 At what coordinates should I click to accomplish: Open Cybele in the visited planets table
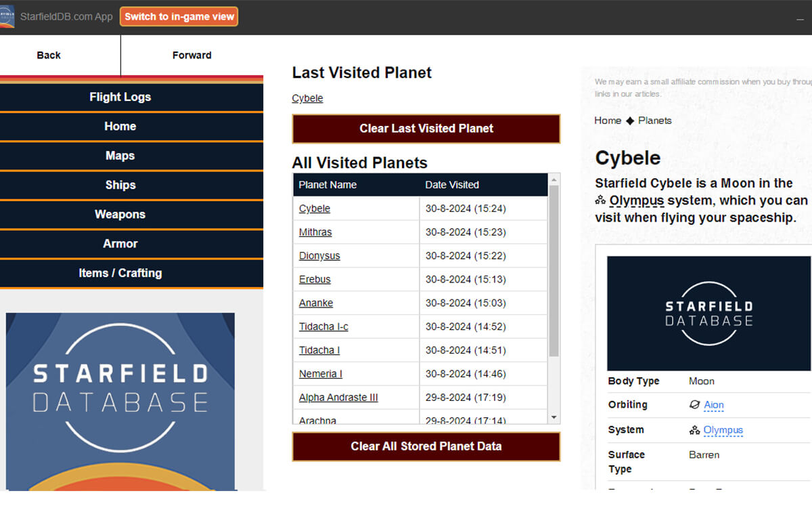tap(315, 209)
